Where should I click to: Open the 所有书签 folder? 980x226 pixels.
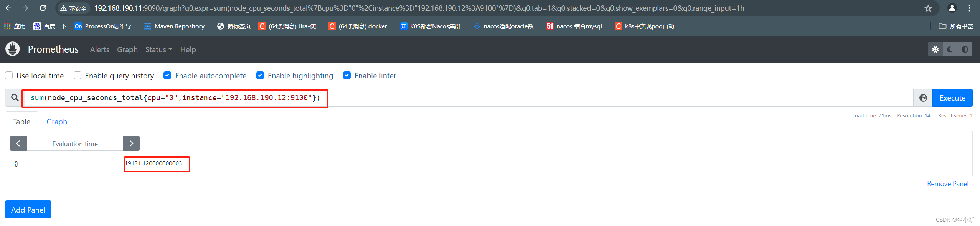click(x=956, y=26)
